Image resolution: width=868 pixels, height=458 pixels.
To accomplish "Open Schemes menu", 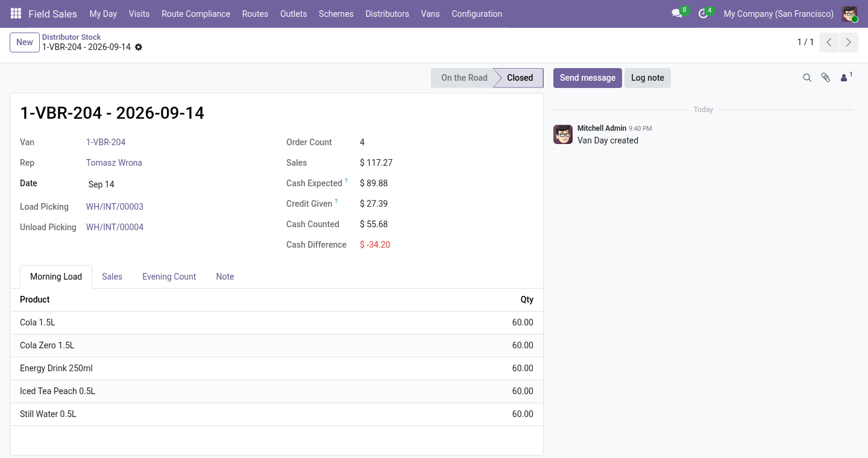I will pyautogui.click(x=336, y=14).
